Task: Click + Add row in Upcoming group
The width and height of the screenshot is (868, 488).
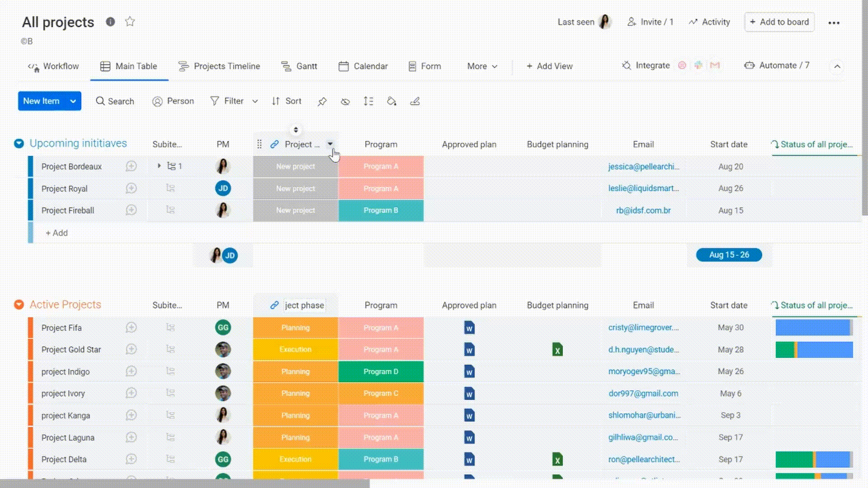Action: (x=57, y=233)
